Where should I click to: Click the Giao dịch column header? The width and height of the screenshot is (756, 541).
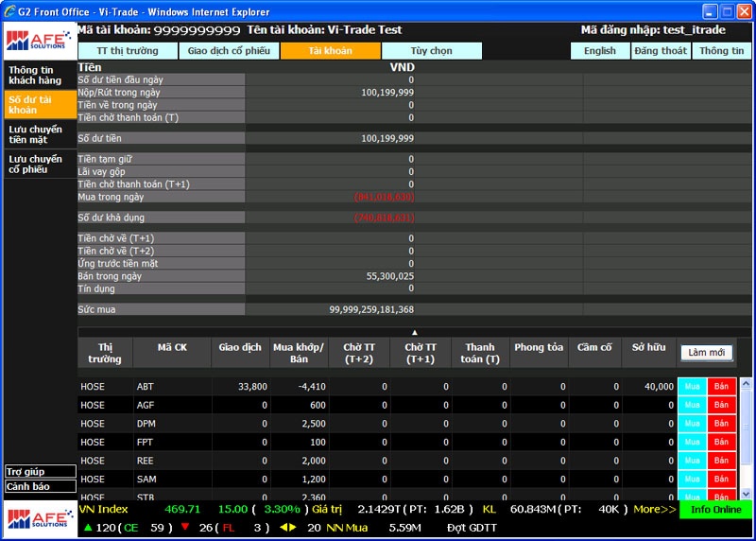coord(240,354)
